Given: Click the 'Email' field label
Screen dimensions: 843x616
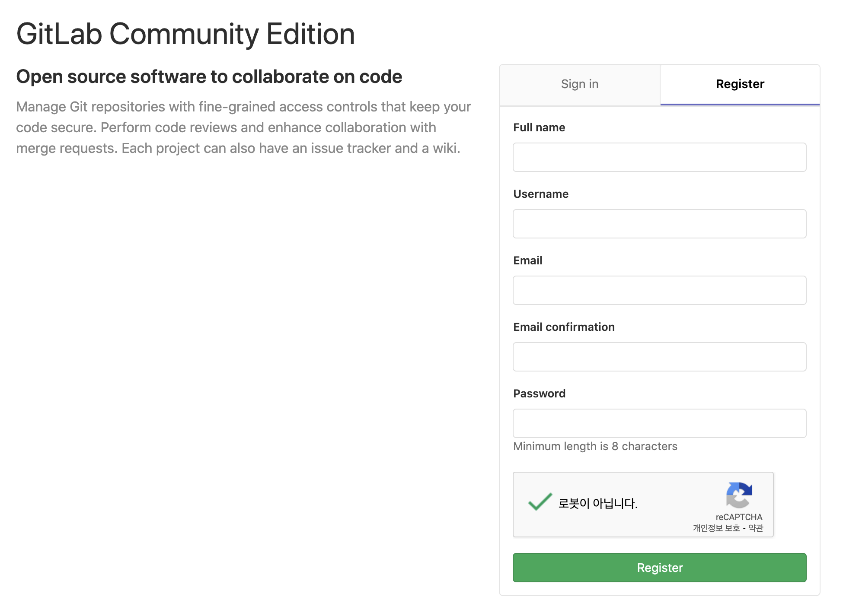Looking at the screenshot, I should click(x=527, y=260).
